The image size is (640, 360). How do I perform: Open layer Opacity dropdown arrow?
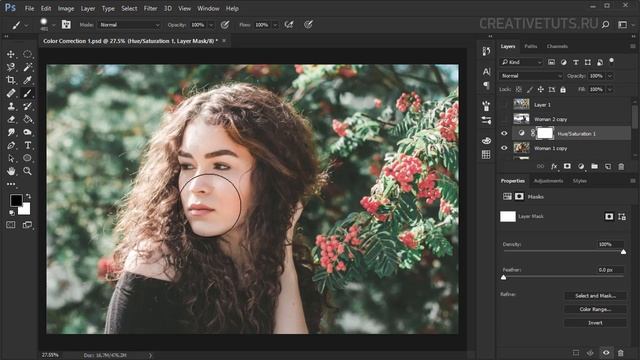[x=610, y=76]
